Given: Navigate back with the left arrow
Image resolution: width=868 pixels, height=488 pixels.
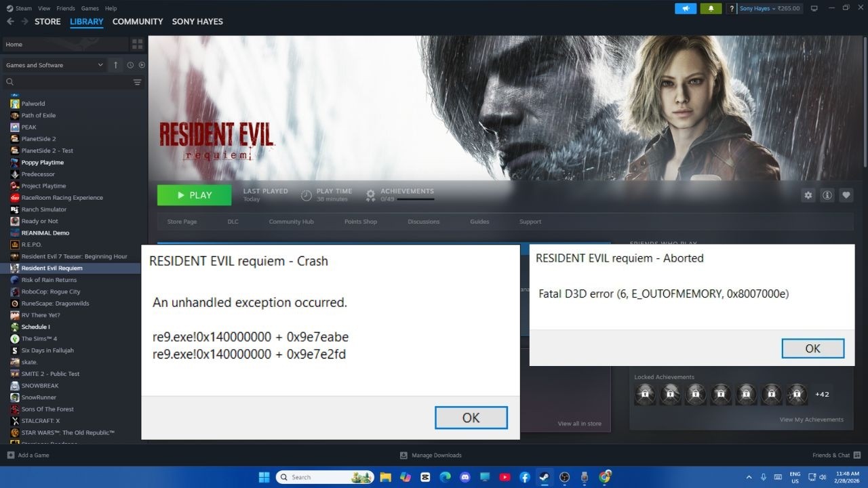Looking at the screenshot, I should coord(10,22).
